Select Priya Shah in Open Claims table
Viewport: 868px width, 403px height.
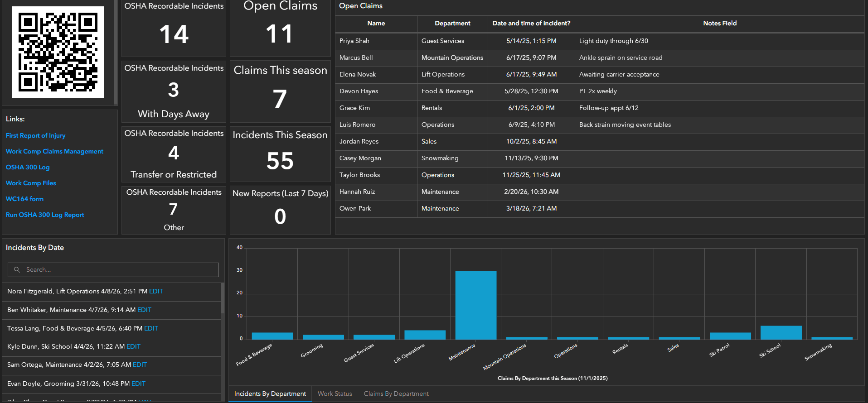[354, 41]
